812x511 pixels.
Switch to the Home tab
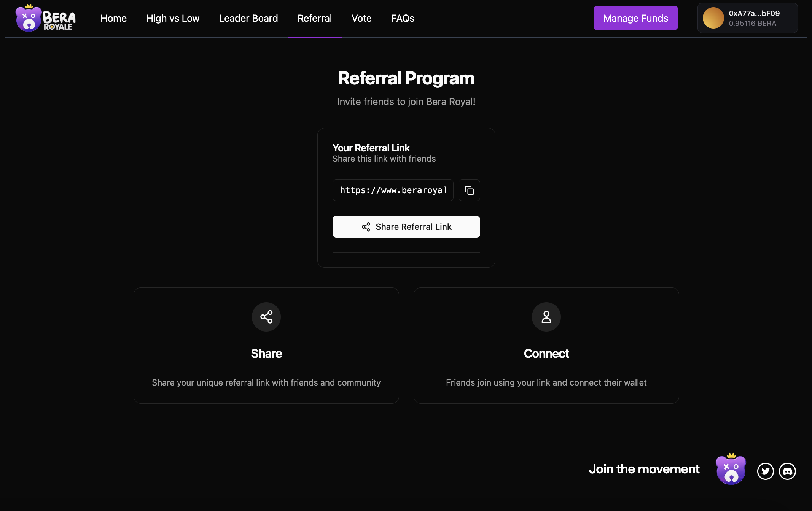(113, 18)
